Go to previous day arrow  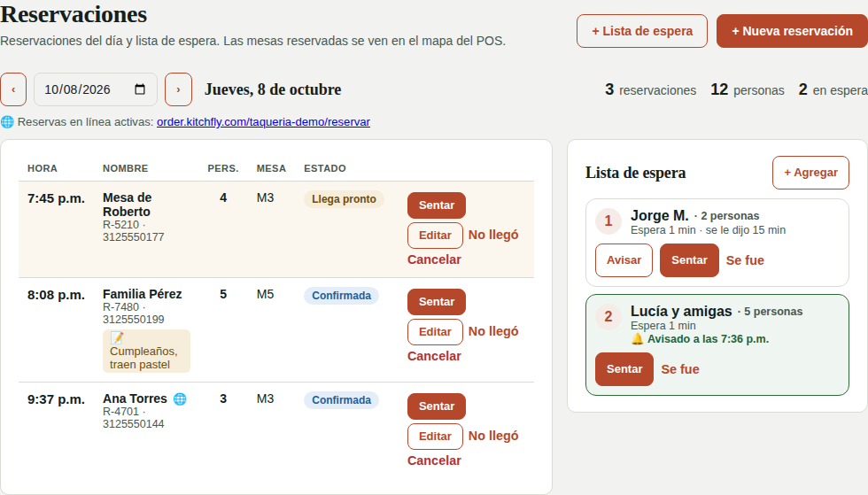pyautogui.click(x=13, y=89)
